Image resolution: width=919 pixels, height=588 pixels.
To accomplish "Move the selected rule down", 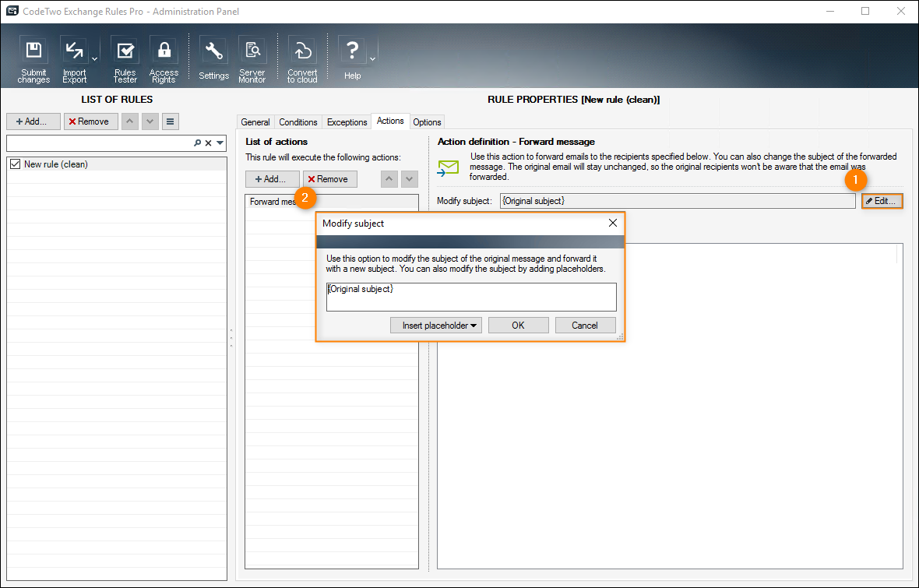I will pyautogui.click(x=150, y=121).
